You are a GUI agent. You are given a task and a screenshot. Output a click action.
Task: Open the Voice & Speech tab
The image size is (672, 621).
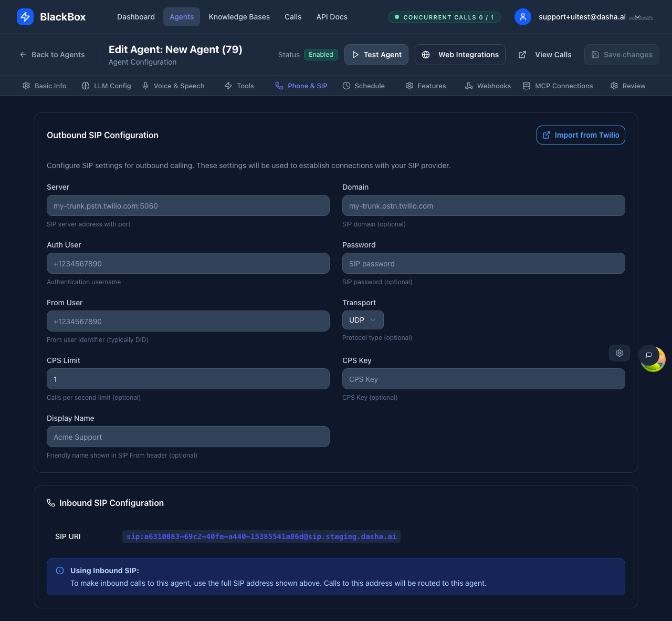click(x=173, y=86)
